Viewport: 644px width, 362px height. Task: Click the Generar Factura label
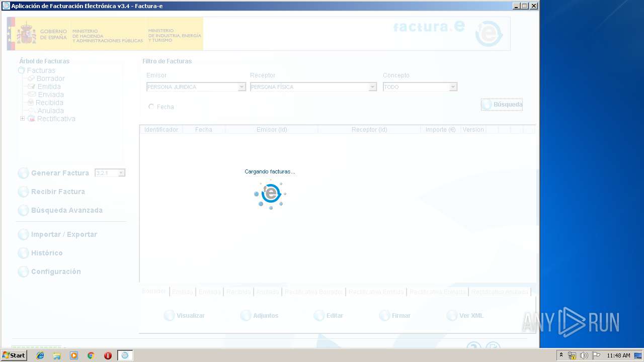pos(60,173)
